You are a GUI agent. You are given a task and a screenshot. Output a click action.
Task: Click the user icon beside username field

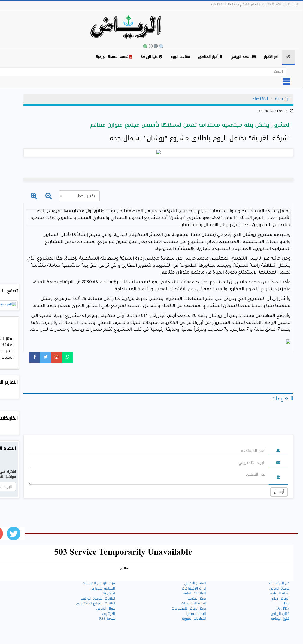point(278,451)
